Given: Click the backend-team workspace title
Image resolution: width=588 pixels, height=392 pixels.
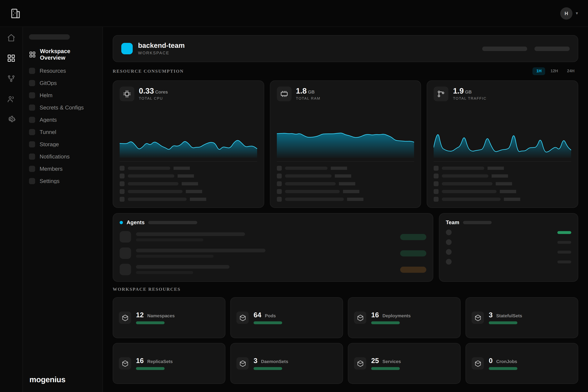Looking at the screenshot, I should click(161, 45).
